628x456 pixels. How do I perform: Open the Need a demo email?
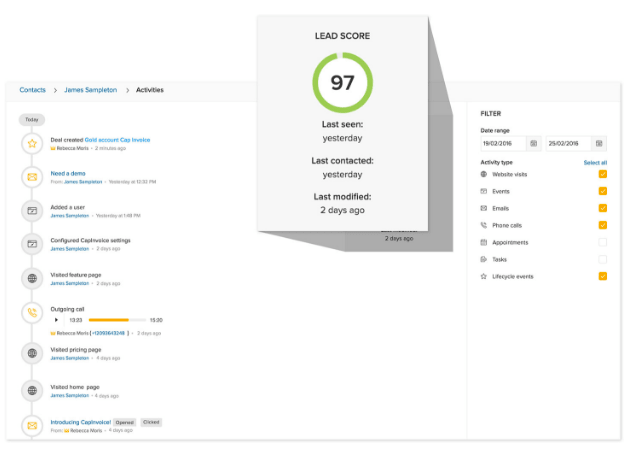[68, 173]
